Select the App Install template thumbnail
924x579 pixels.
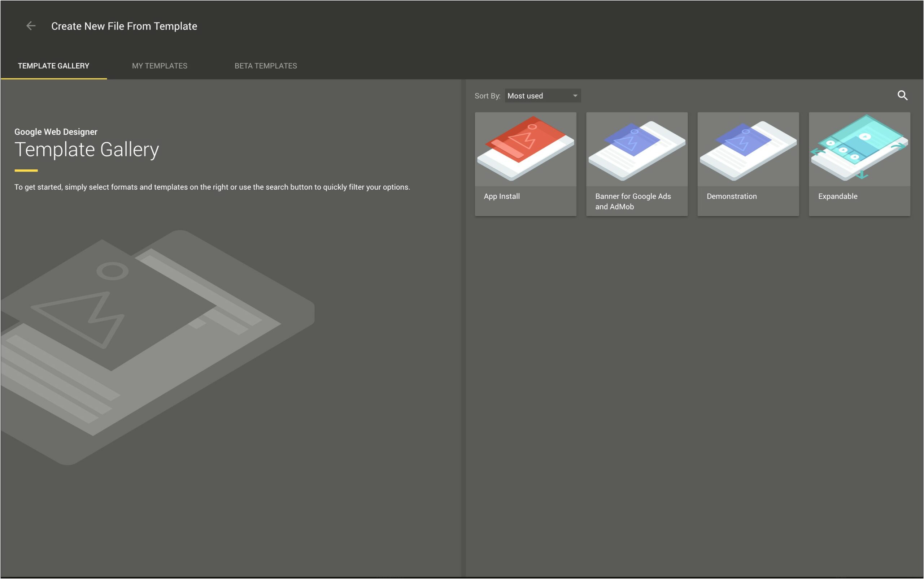[x=525, y=149]
